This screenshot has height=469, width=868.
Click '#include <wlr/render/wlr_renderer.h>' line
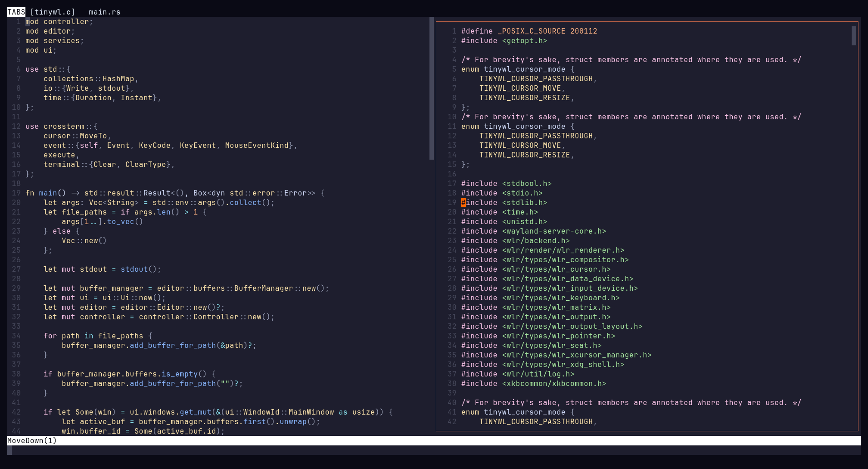543,250
